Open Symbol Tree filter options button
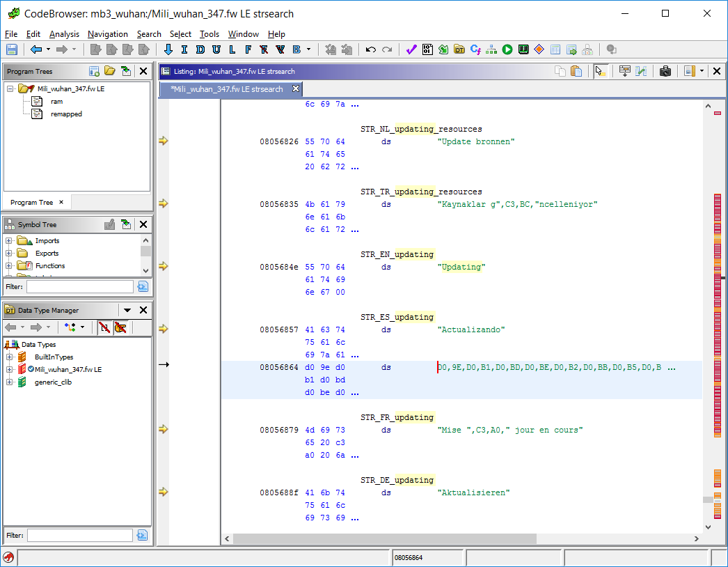 coord(143,287)
